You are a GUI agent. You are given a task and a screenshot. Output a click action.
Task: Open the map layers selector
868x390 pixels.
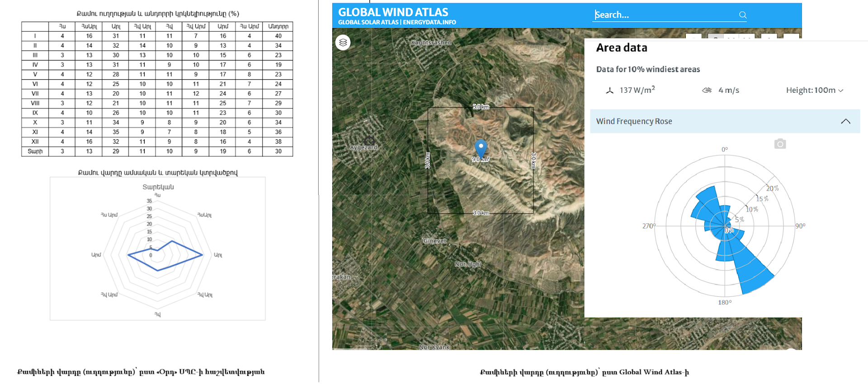[x=343, y=43]
